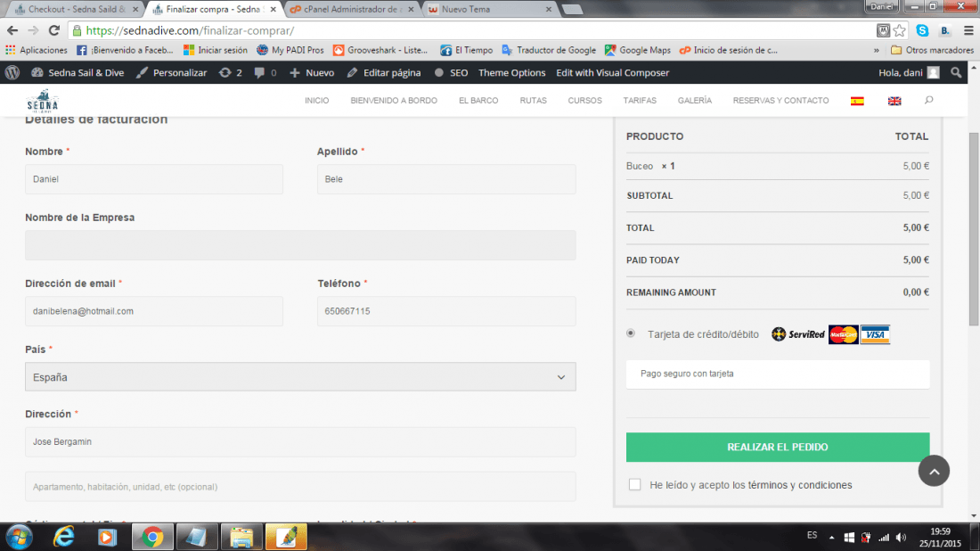The height and width of the screenshot is (551, 980).
Task: Open the Otros marcadores folder
Action: (x=932, y=50)
